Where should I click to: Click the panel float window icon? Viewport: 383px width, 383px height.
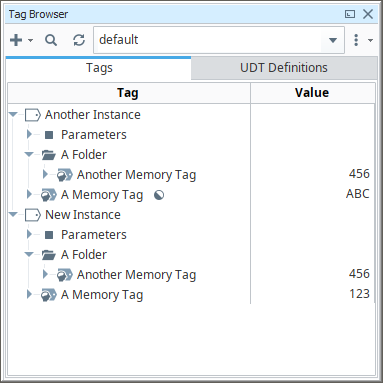point(350,14)
